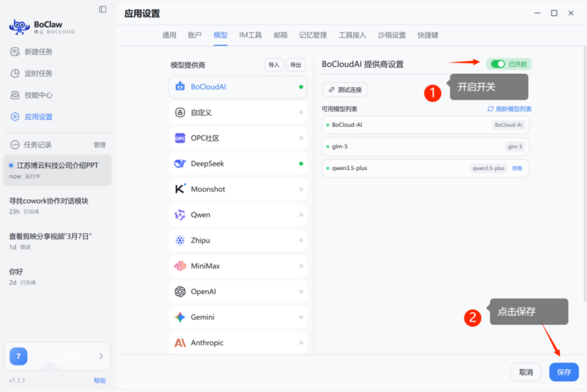Select the qwen3.5-plus model entry
The image size is (587, 392).
pyautogui.click(x=425, y=168)
